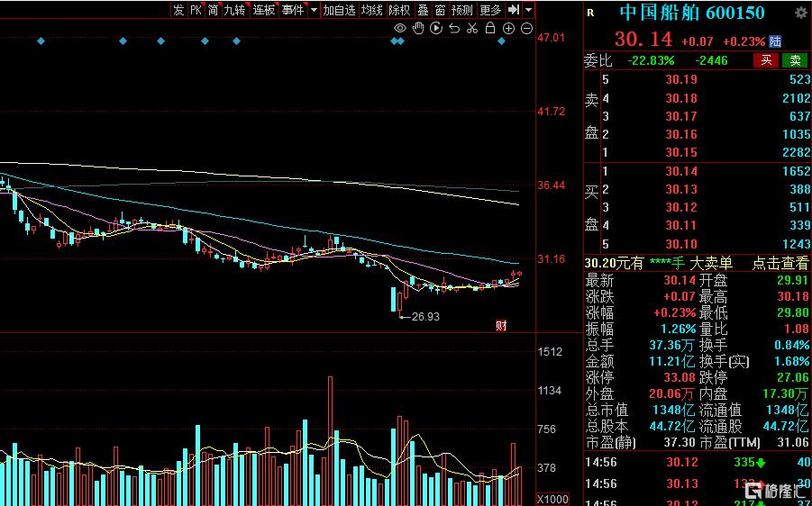This screenshot has height=506, width=812.
Task: Select the hand pan tool
Action: pyautogui.click(x=418, y=29)
